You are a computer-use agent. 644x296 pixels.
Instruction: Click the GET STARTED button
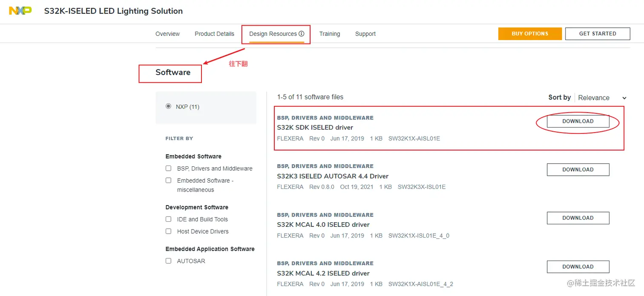click(x=598, y=34)
